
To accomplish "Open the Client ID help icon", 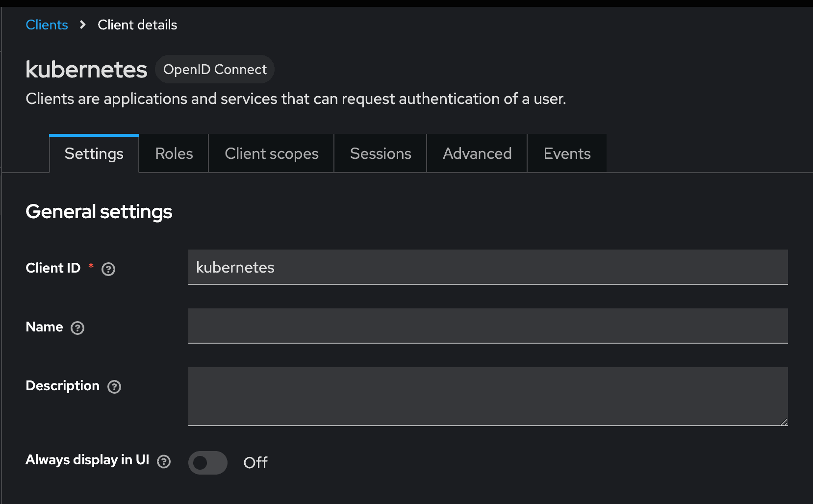I will click(x=108, y=269).
